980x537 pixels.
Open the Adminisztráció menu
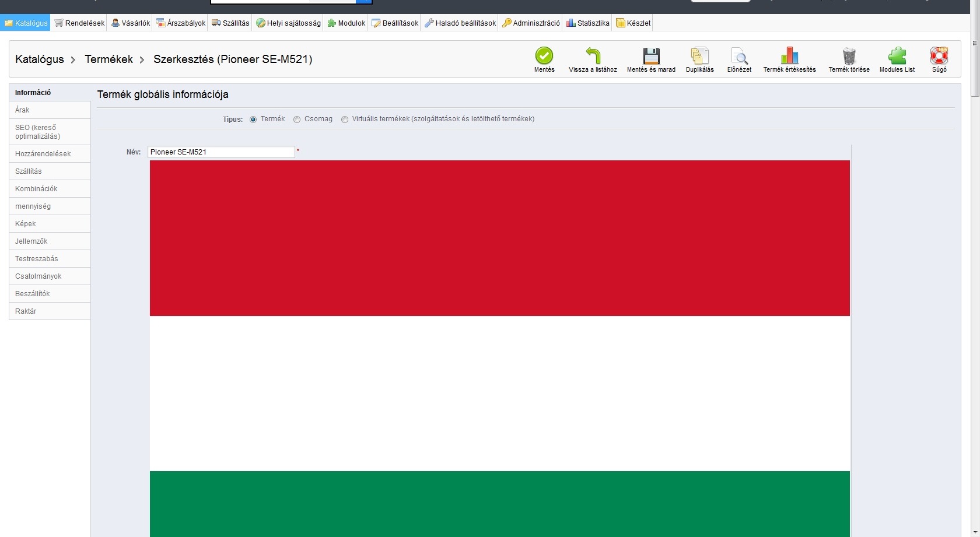[x=531, y=23]
